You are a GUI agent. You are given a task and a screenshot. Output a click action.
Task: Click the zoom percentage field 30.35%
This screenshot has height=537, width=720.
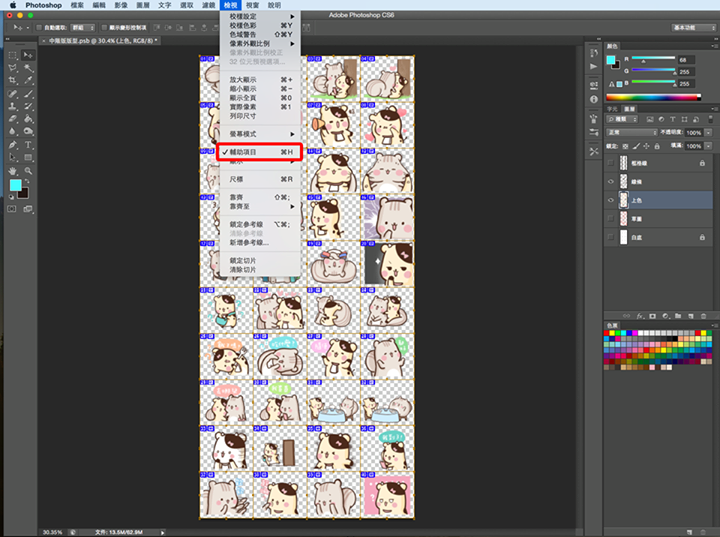52,532
